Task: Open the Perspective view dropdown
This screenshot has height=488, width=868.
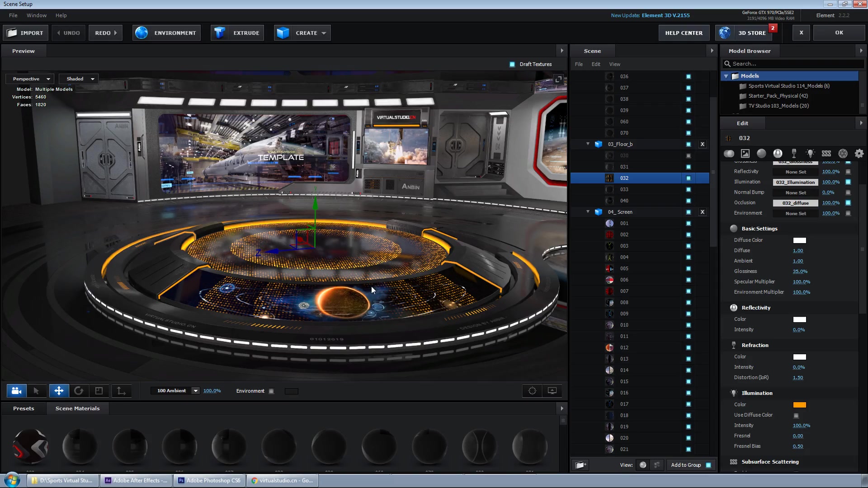Action: point(30,79)
